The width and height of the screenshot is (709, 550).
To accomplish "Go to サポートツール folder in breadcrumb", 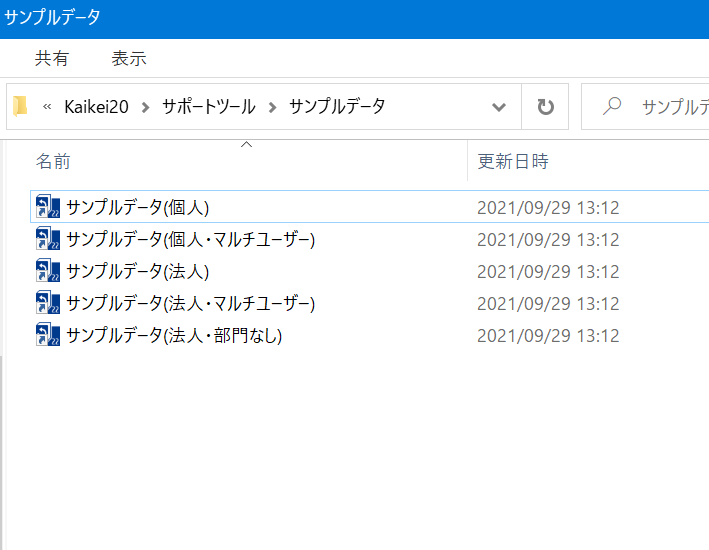I will coord(208,107).
